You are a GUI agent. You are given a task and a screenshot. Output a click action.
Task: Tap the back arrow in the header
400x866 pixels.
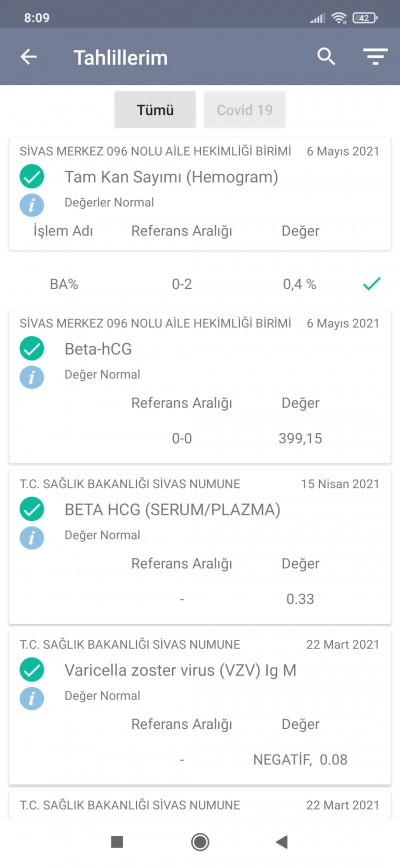[x=29, y=57]
